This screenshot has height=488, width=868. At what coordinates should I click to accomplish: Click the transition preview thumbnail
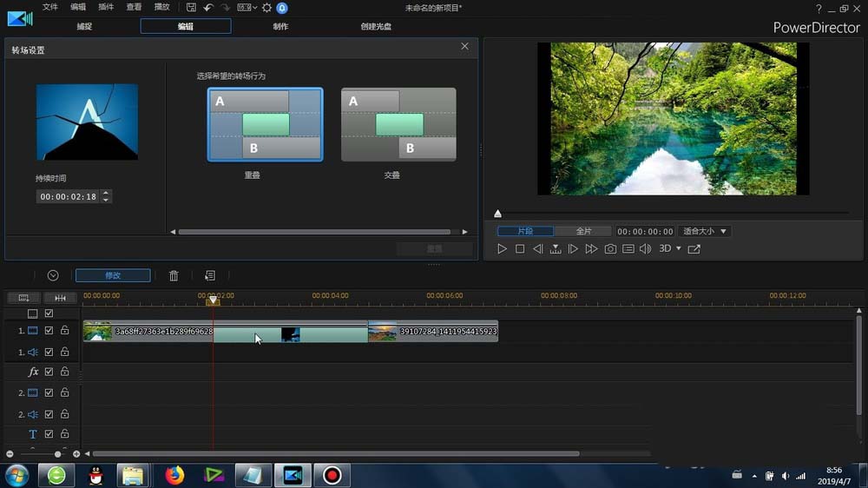88,122
